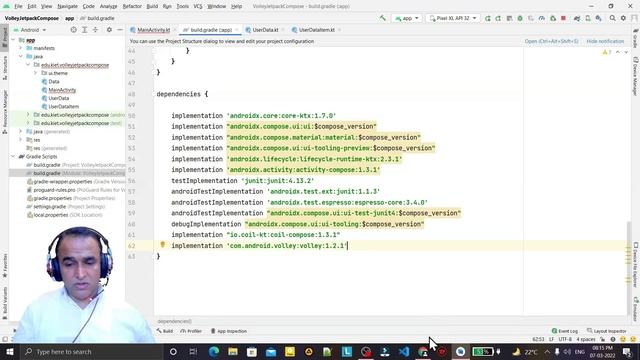Open the File menu
640x360 pixels.
tap(18, 6)
